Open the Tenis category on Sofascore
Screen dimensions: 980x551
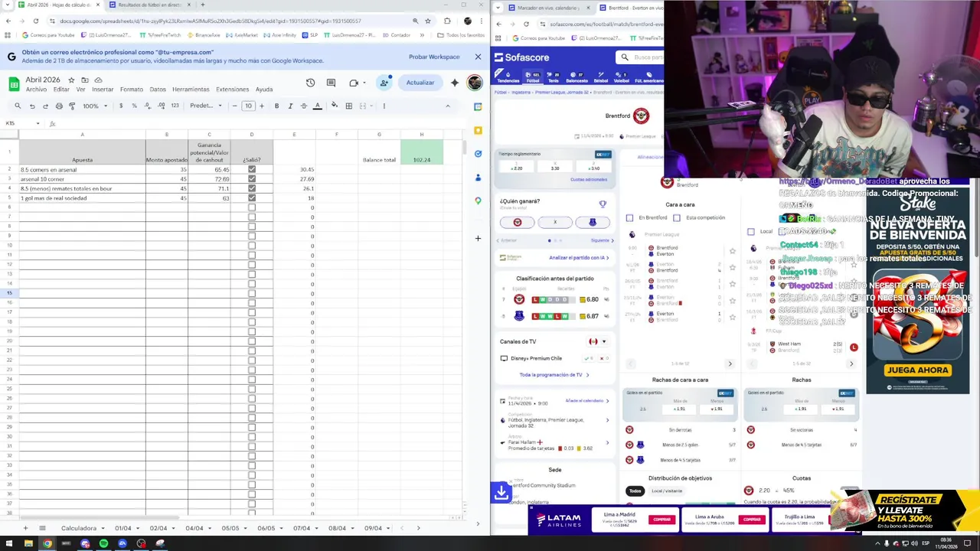[x=554, y=77]
